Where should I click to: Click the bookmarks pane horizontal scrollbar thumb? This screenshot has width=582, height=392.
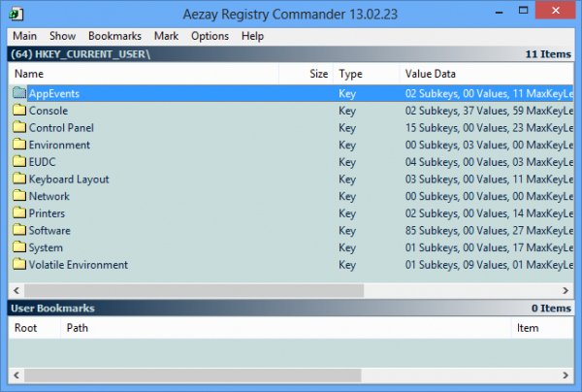[193, 375]
